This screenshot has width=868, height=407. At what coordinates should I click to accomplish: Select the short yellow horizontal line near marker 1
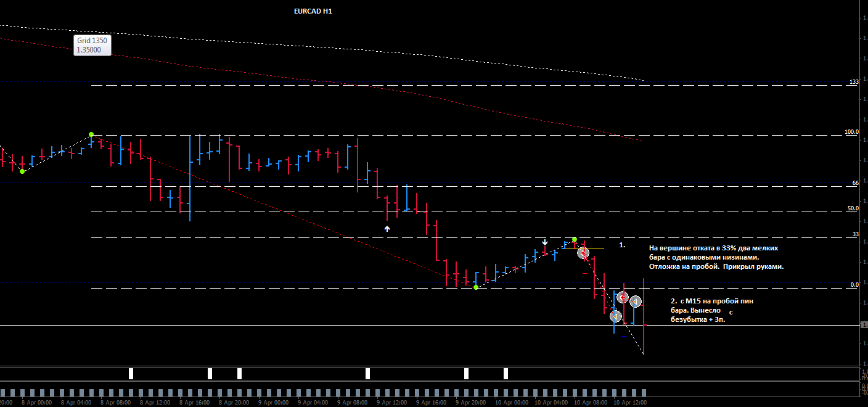(x=583, y=249)
